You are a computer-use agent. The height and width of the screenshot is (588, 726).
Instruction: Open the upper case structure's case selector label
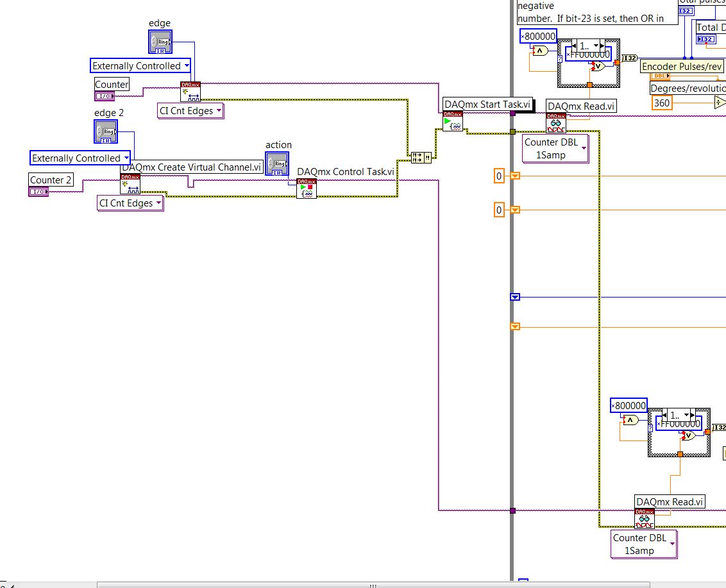click(588, 46)
